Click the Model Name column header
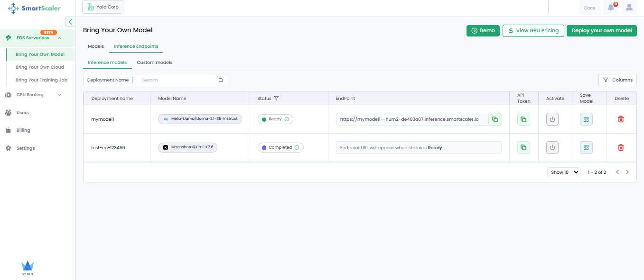Image resolution: width=644 pixels, height=280 pixels. click(172, 99)
